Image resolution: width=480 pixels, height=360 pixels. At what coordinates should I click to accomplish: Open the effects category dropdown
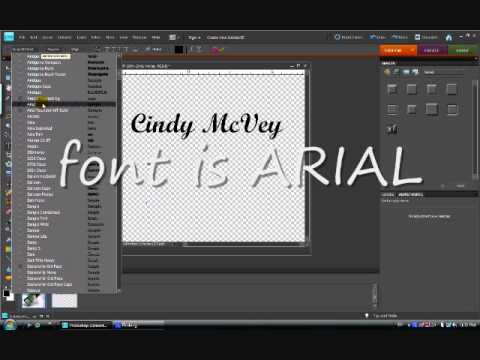(443, 72)
